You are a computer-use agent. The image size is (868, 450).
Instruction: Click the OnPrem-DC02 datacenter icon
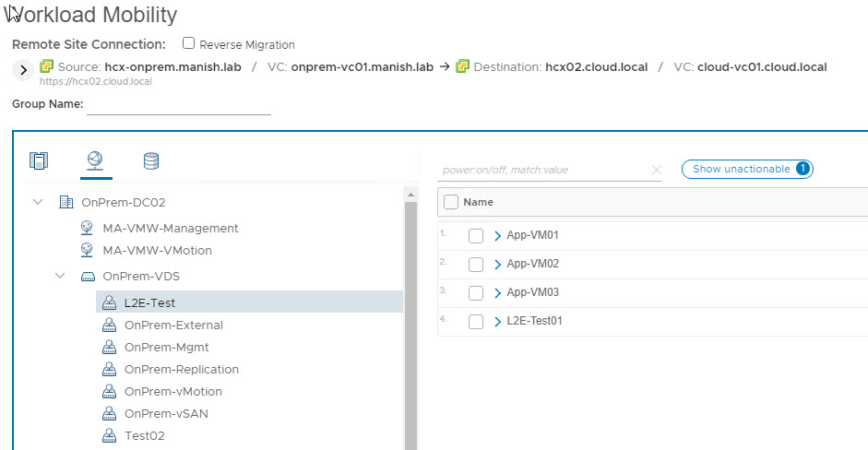tap(65, 202)
